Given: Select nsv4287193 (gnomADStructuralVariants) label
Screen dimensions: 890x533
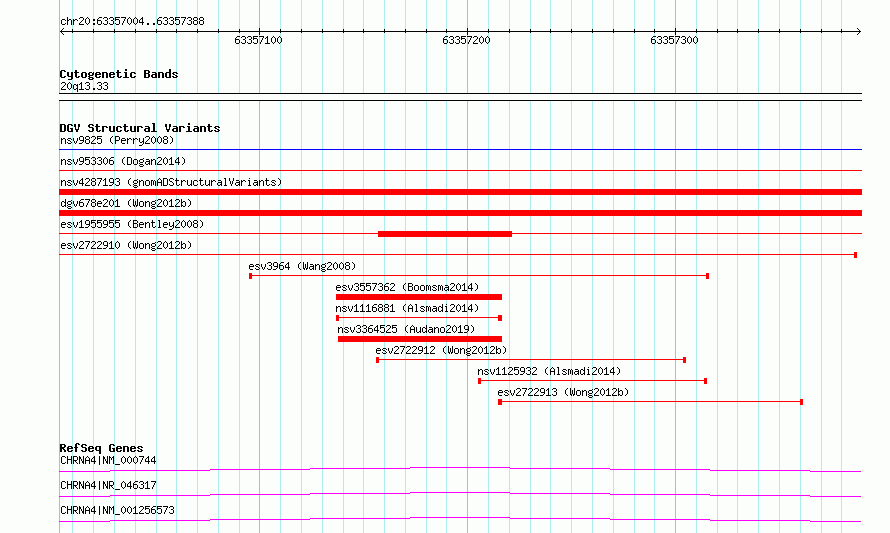Looking at the screenshot, I should (171, 182).
